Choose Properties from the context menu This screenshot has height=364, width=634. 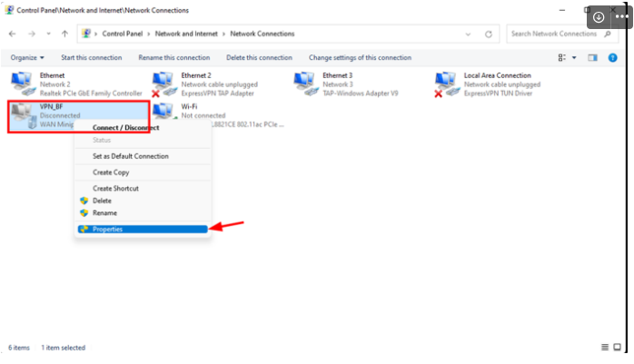click(x=107, y=229)
